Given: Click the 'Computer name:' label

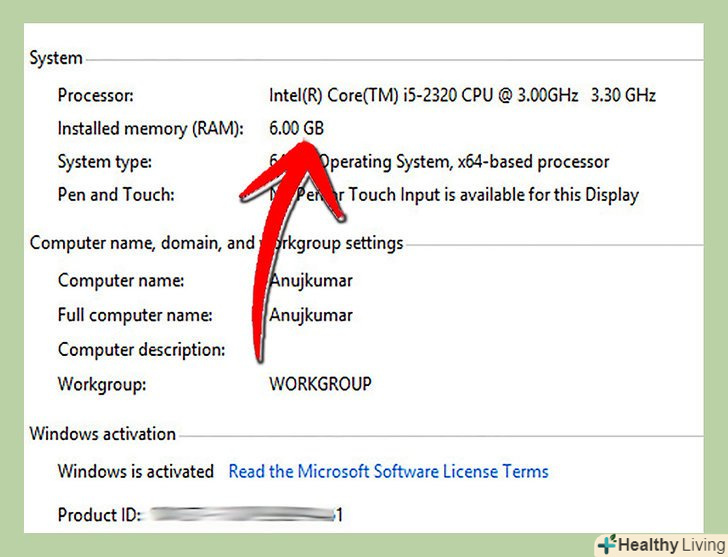Looking at the screenshot, I should (x=121, y=281).
